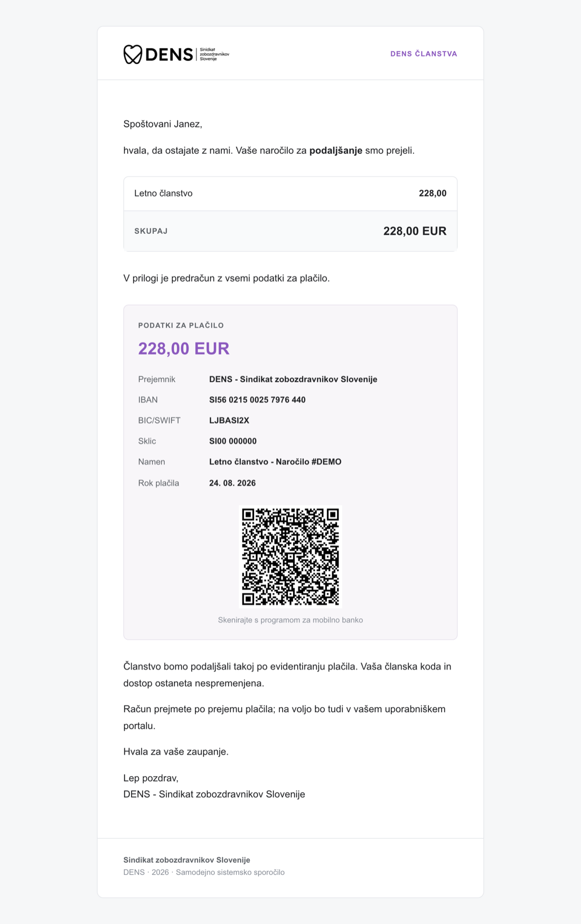The image size is (581, 924).
Task: Click the PODATKI ZA PLAČILO heading
Action: 181,325
